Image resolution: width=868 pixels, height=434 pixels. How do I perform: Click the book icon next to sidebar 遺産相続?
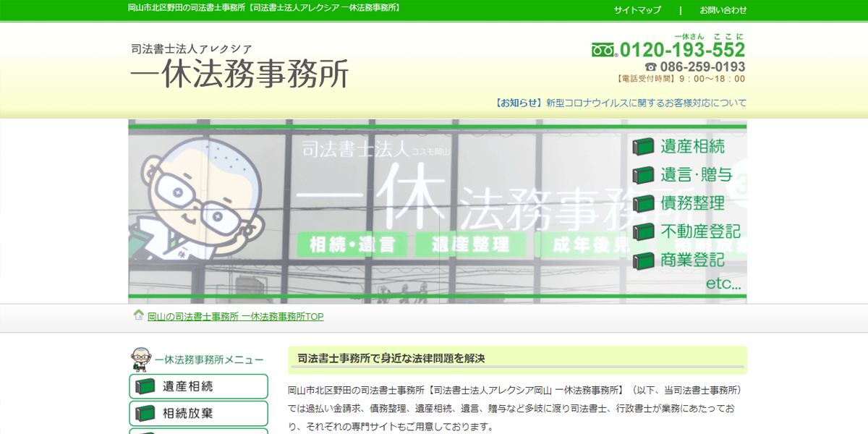tap(143, 386)
